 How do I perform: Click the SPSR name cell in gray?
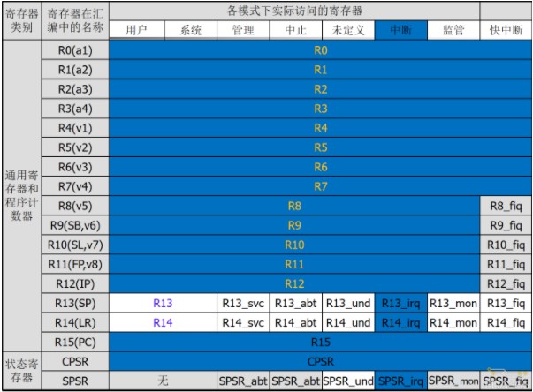[75, 381]
